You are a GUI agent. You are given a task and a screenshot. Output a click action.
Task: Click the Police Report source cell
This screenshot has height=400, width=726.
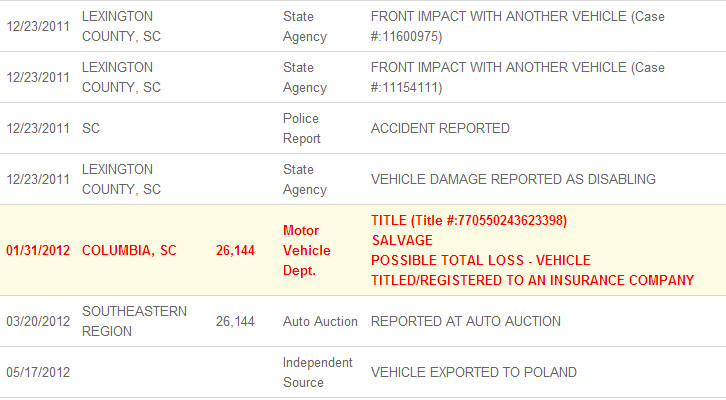pos(301,128)
